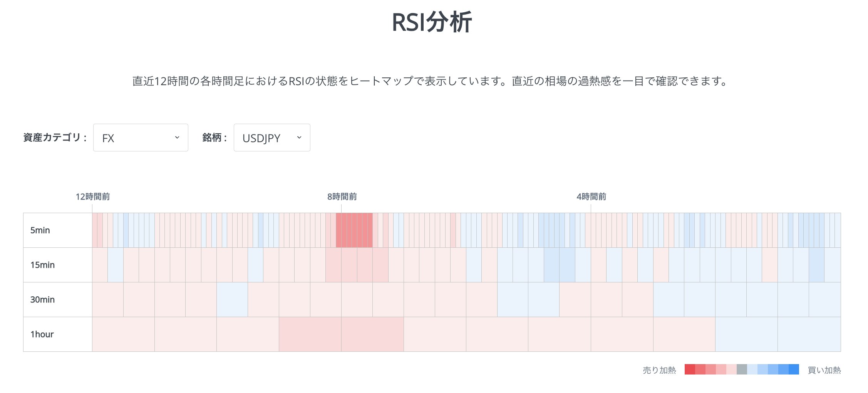Viewport: 868px width, 393px height.
Task: Open the 銘柄 dropdown showing USDJPY
Action: [271, 138]
